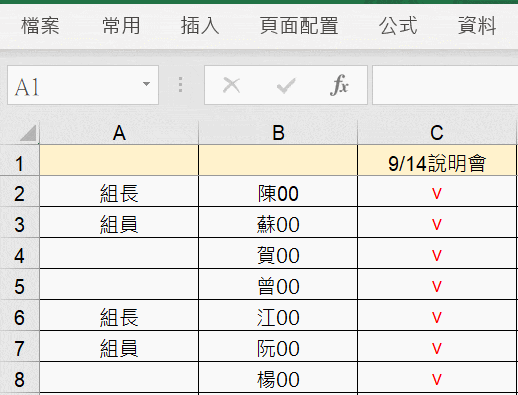The image size is (518, 395).
Task: Select cell A6 containing 組長
Action: point(119,315)
